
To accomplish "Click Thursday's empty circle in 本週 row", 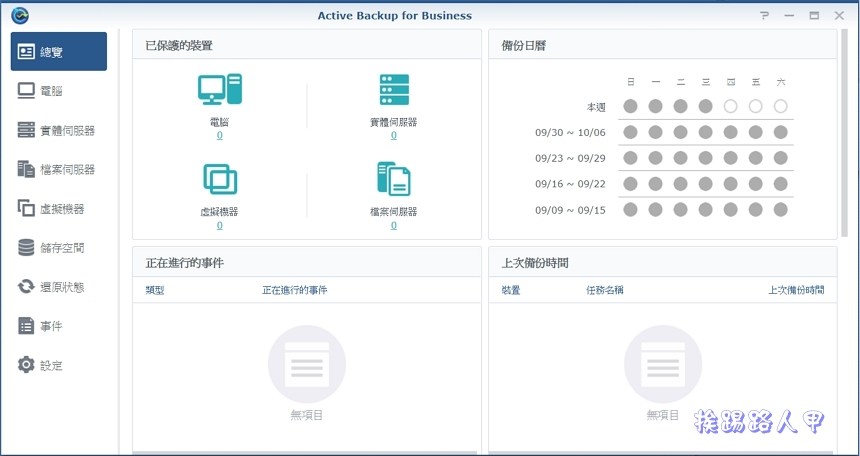I will click(730, 106).
